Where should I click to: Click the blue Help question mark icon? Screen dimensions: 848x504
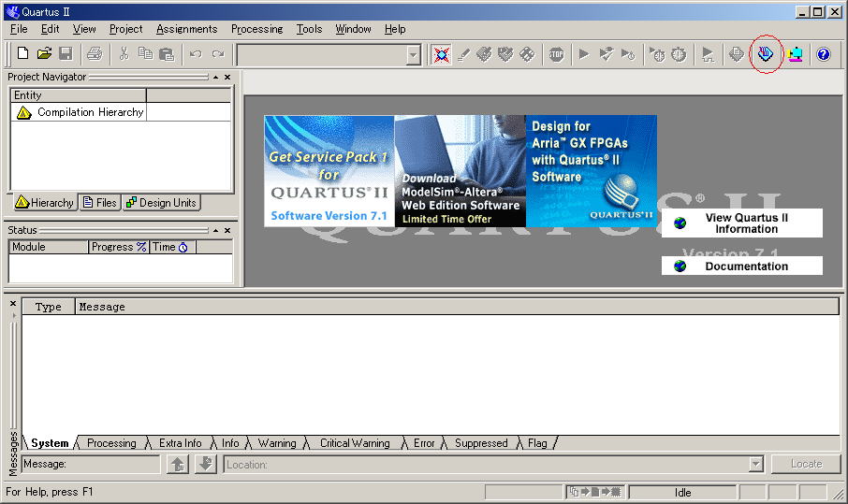coord(824,54)
